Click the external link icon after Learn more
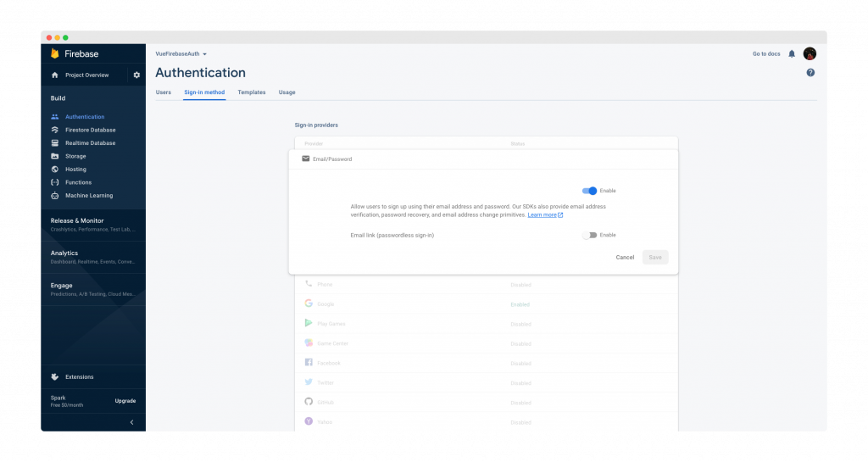This screenshot has width=868, height=462. click(x=560, y=215)
